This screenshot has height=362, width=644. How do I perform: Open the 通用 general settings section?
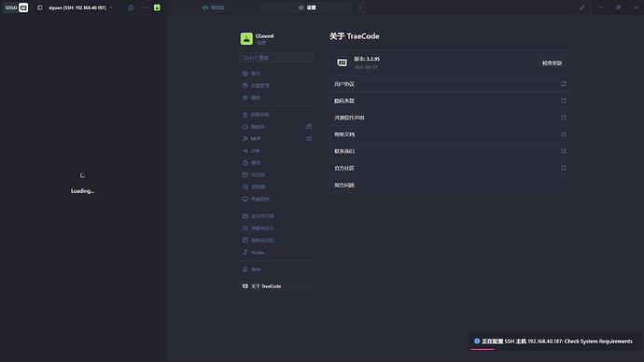(277, 98)
